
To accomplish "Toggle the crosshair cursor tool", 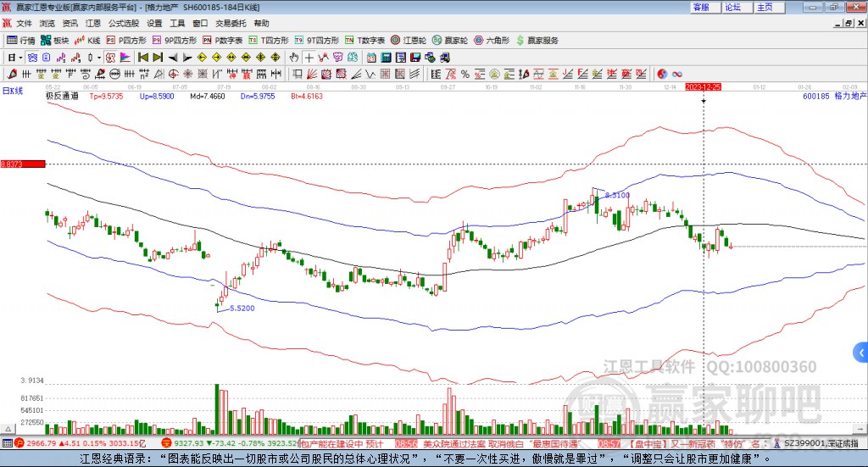I will point(309,58).
